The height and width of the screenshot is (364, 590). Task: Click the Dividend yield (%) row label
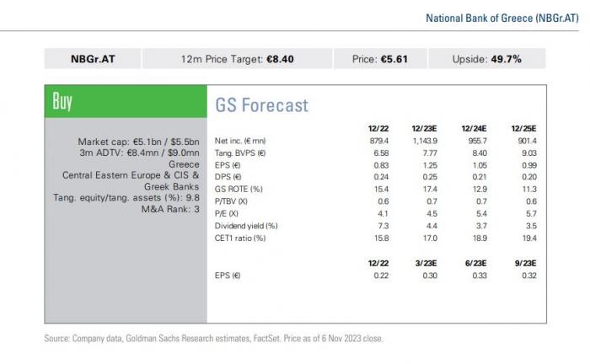247,226
